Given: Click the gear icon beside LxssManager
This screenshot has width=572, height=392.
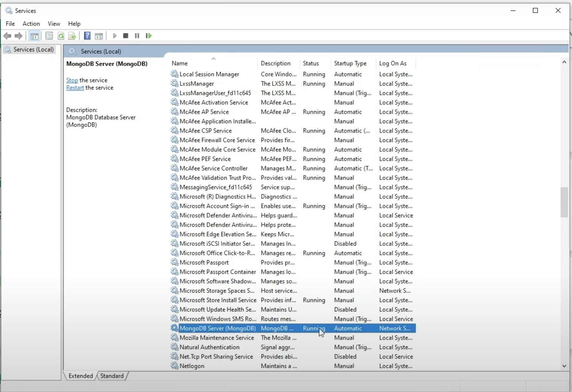Looking at the screenshot, I should 174,84.
